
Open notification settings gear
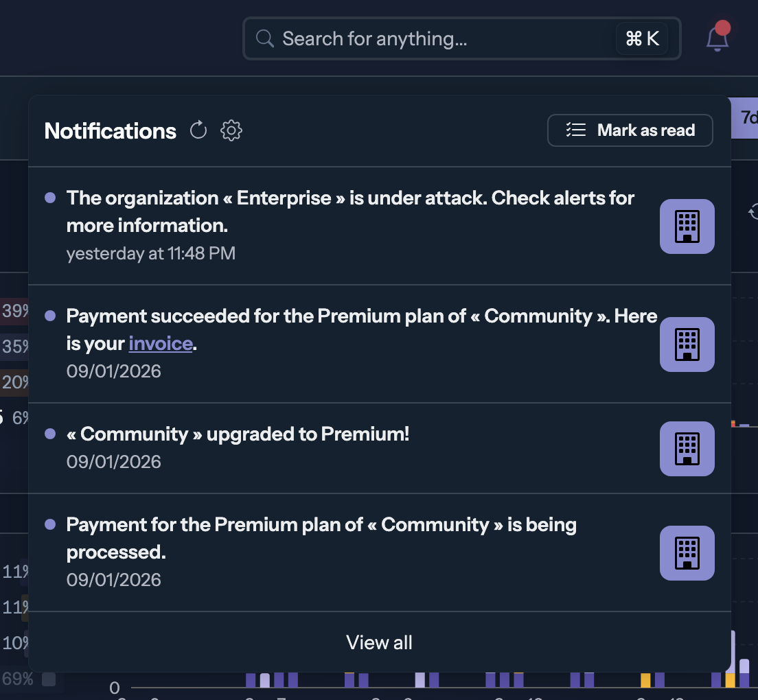click(x=231, y=130)
